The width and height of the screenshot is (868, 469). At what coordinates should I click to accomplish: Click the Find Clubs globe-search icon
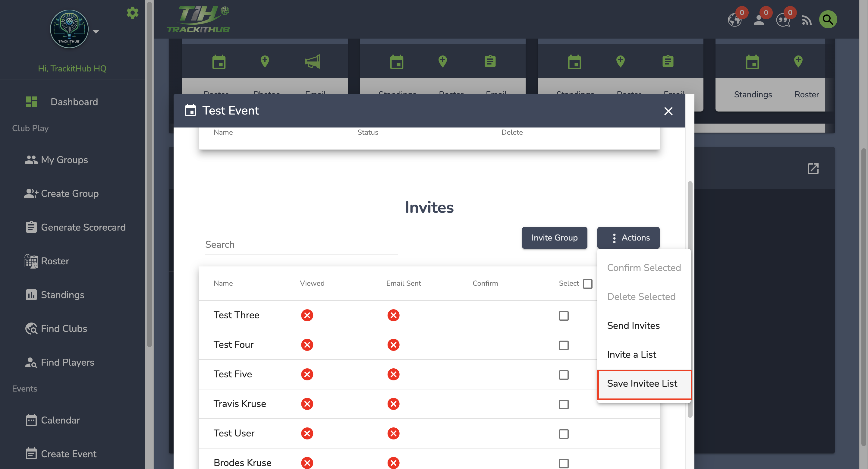tap(31, 329)
